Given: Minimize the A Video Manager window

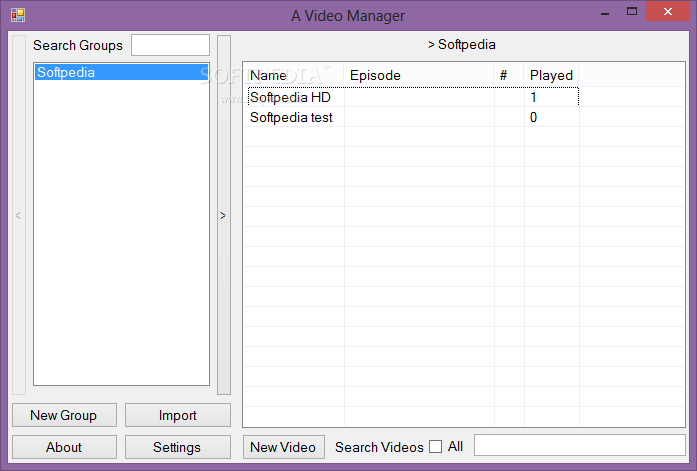Looking at the screenshot, I should tap(605, 12).
